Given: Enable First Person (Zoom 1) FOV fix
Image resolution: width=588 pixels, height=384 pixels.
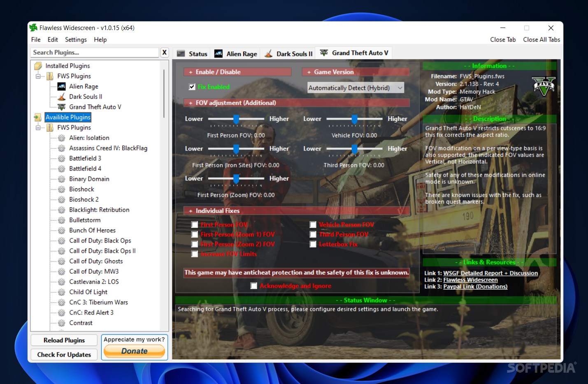Looking at the screenshot, I should pyautogui.click(x=195, y=234).
